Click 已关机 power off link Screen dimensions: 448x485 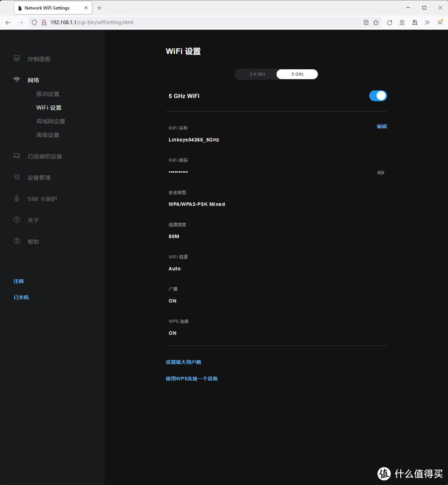pos(21,297)
